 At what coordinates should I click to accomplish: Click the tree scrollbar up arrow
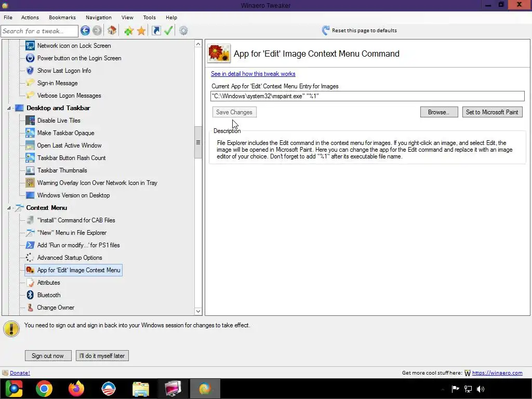coord(198,44)
